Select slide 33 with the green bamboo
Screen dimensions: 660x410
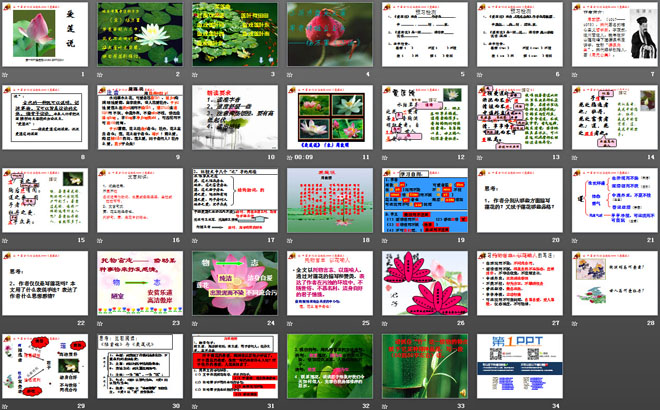point(425,366)
